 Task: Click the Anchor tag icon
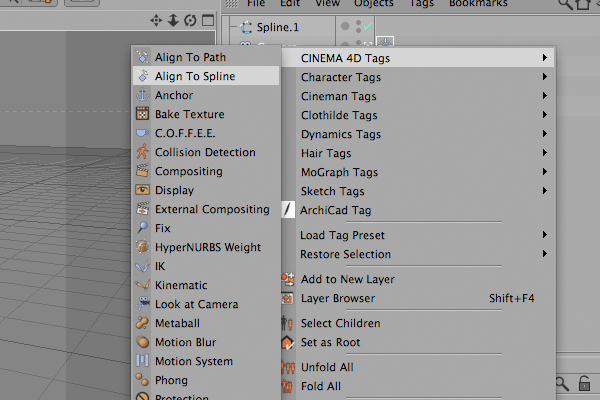[142, 95]
